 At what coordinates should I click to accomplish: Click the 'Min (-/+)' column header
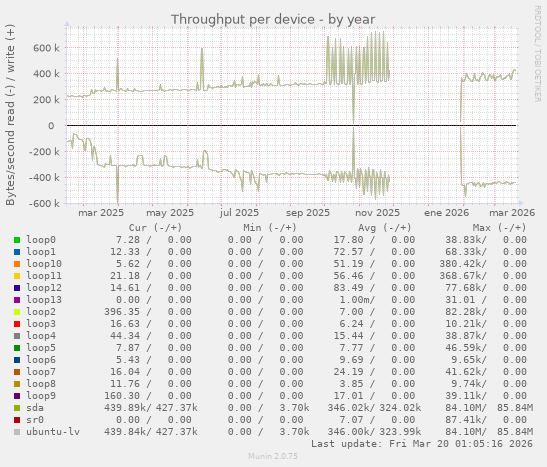pos(270,228)
